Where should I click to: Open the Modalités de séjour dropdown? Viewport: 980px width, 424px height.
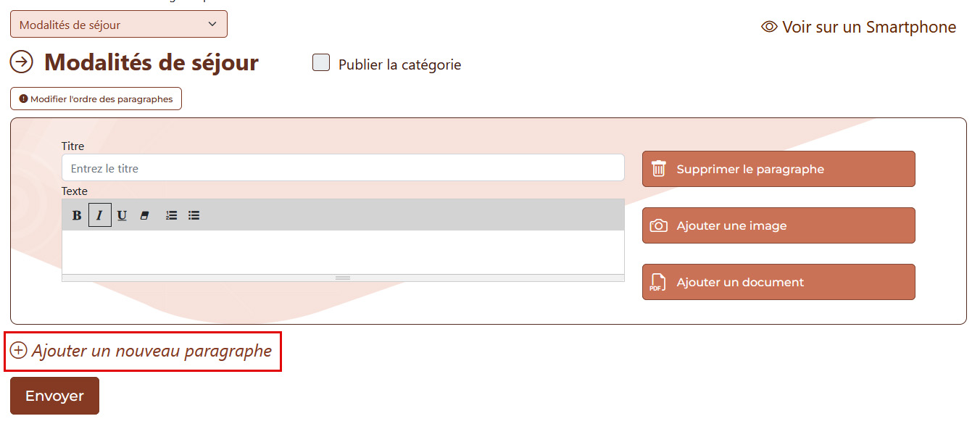(x=119, y=24)
